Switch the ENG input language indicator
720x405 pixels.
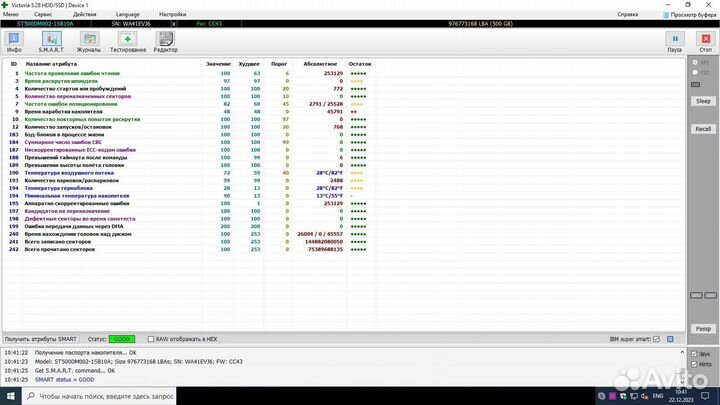[x=658, y=396]
